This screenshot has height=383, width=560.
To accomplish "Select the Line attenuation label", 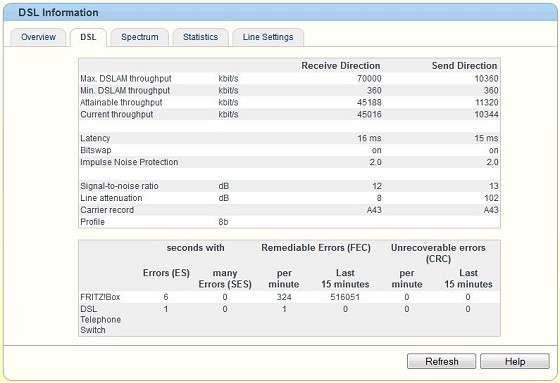I will click(x=111, y=198).
